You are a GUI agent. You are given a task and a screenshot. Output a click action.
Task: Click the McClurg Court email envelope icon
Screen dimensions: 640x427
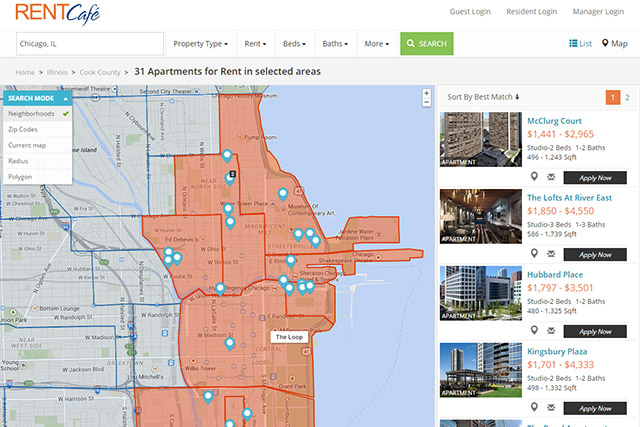tap(551, 177)
